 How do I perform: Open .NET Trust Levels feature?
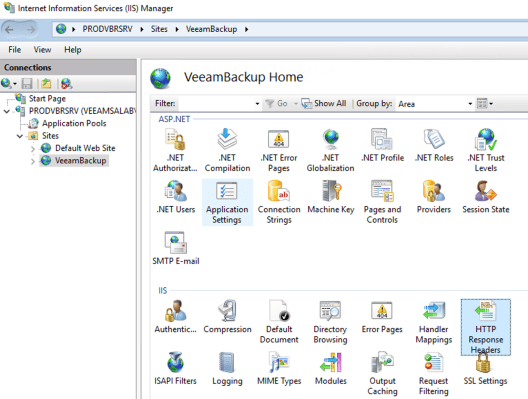click(x=486, y=150)
